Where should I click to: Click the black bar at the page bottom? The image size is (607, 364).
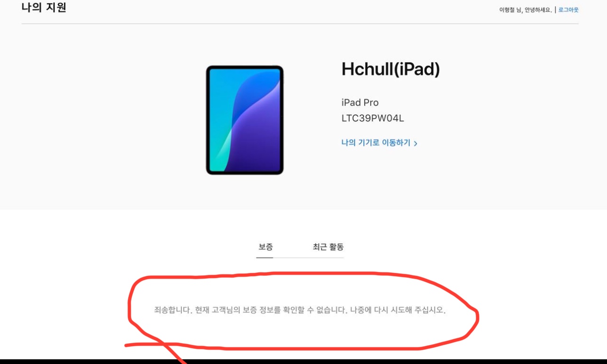(303, 361)
